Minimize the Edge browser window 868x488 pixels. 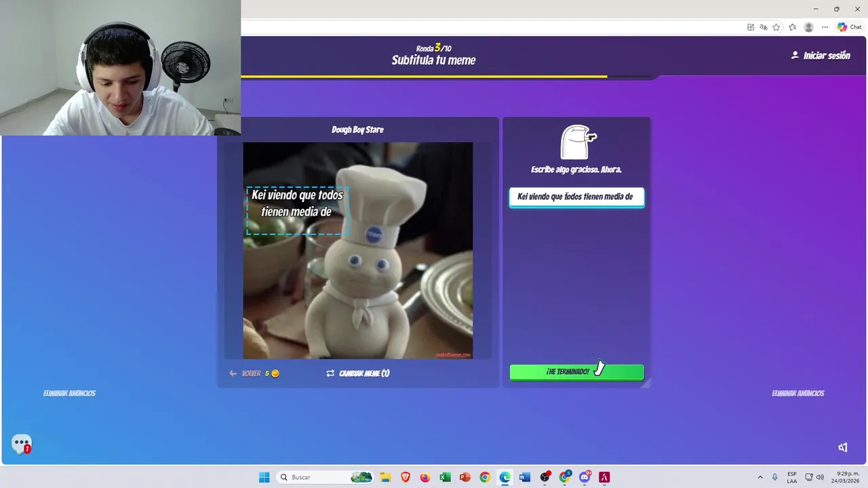coord(816,9)
